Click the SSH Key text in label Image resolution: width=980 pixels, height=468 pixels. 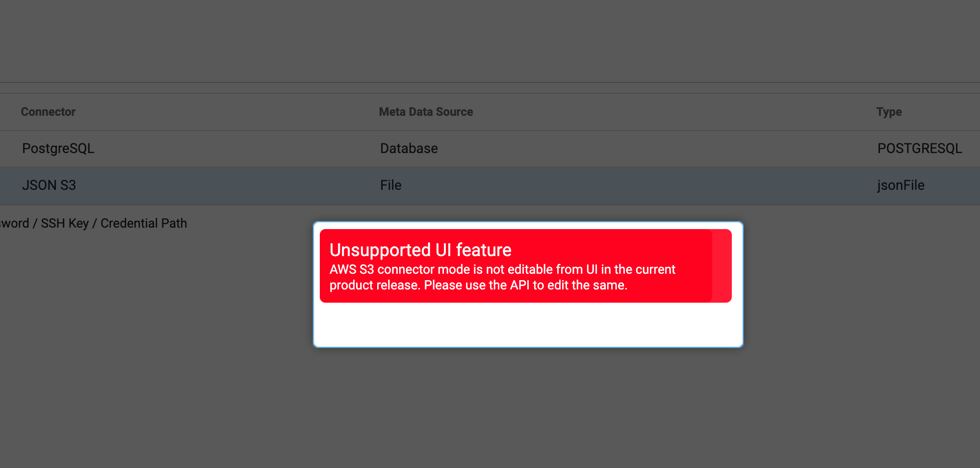coord(65,223)
